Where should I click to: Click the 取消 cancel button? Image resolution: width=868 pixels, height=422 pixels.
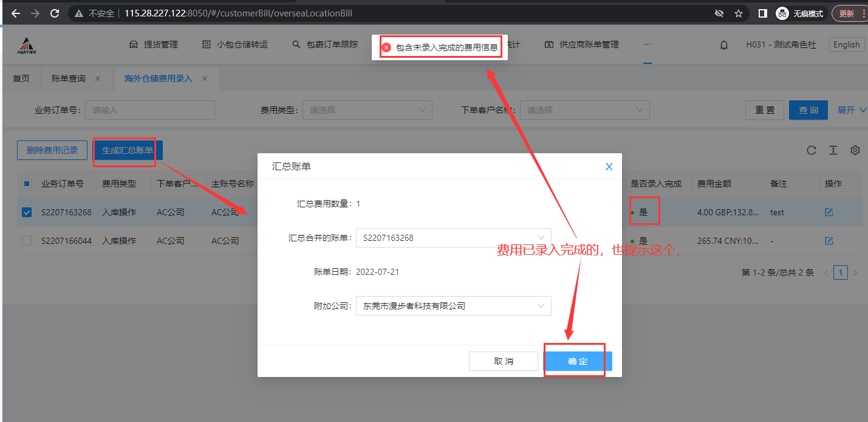(x=504, y=361)
